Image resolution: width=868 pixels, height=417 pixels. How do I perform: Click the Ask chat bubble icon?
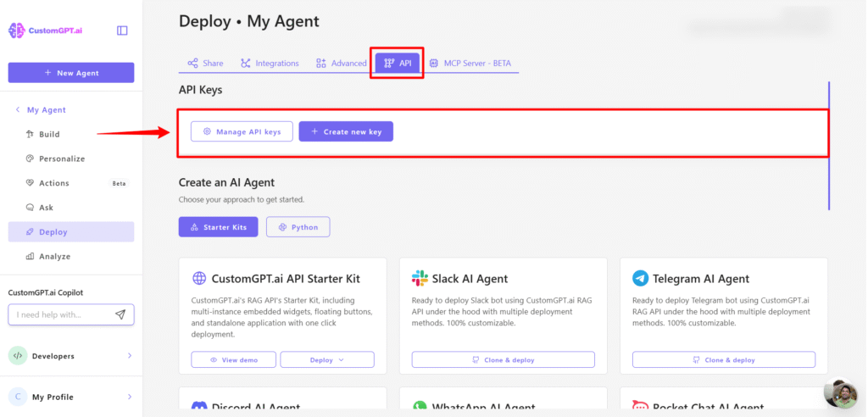30,207
